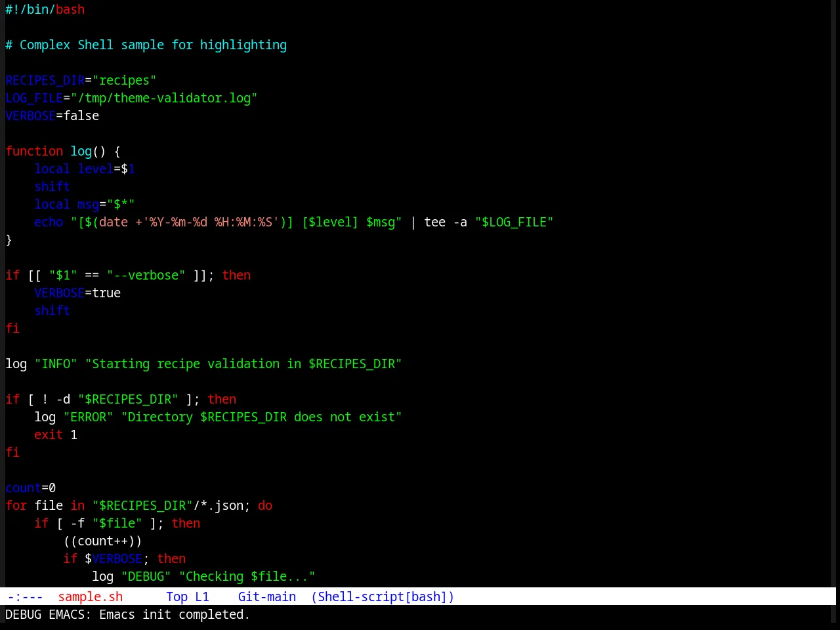The image size is (840, 630).
Task: Click "Starting recipe validation in $RECIPES_DIR" string
Action: coord(243,364)
